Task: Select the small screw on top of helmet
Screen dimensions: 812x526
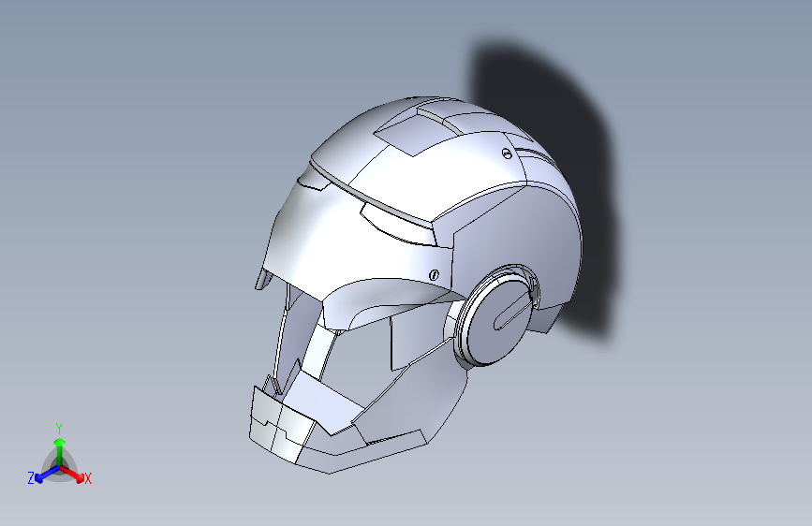Action: pyautogui.click(x=507, y=153)
